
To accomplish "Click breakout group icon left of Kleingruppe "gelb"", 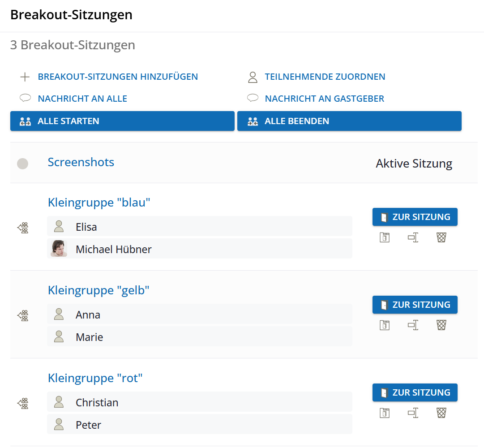I will click(23, 315).
